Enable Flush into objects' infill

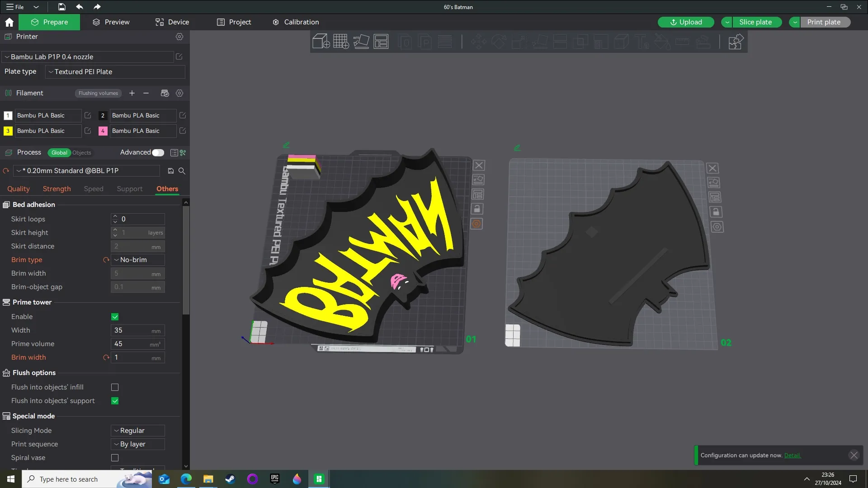[x=115, y=387]
